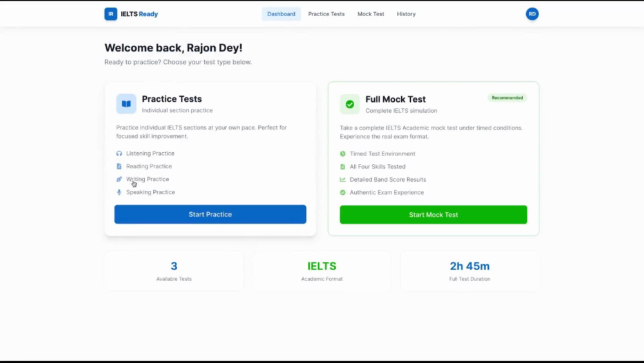
Task: Click the Writing Practice pen icon
Action: 119,179
